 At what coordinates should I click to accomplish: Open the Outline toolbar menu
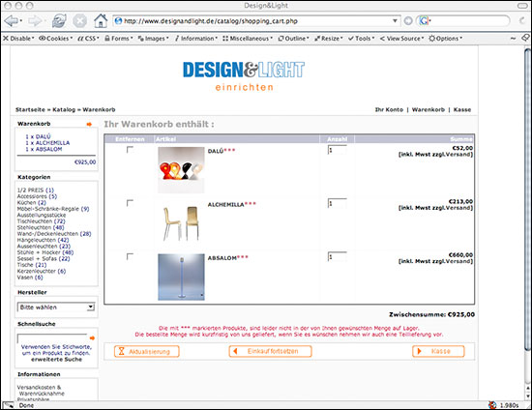pos(293,39)
